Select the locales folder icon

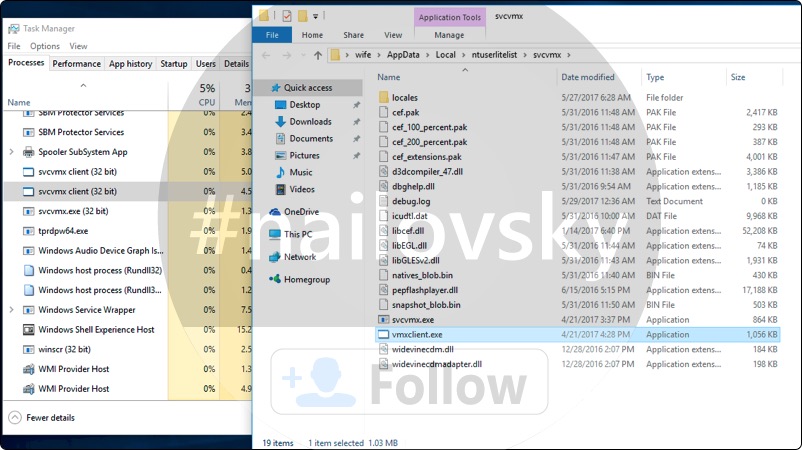(384, 97)
